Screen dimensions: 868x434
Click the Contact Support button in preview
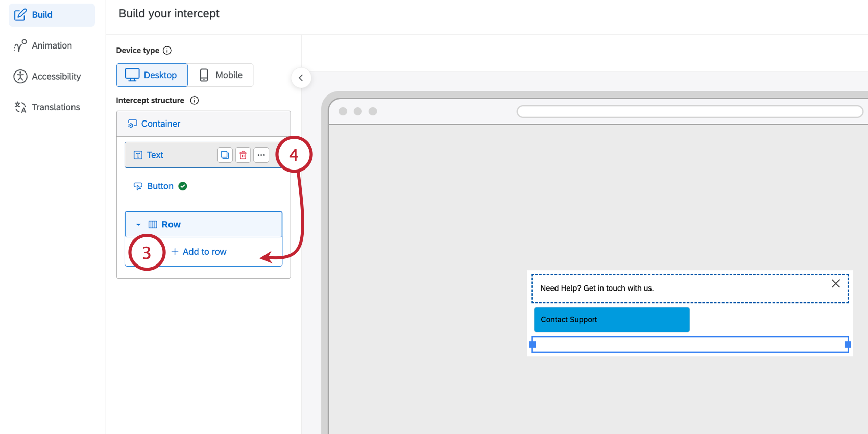[x=612, y=320]
